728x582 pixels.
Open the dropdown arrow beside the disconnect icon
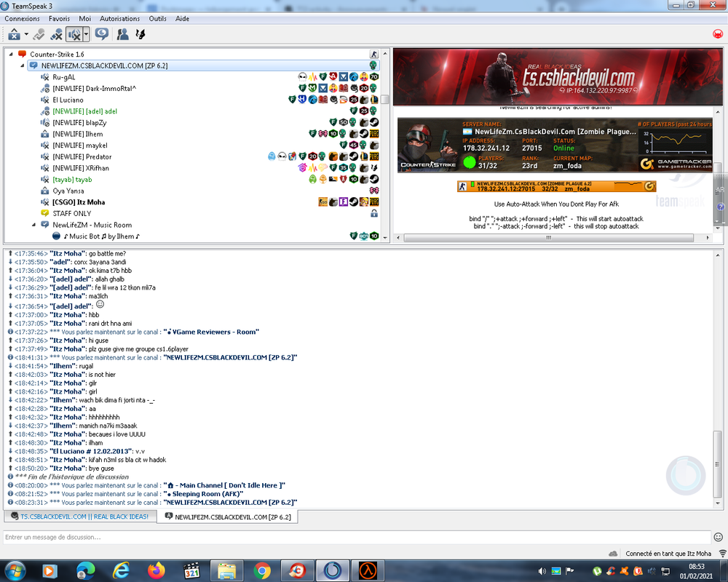click(26, 34)
